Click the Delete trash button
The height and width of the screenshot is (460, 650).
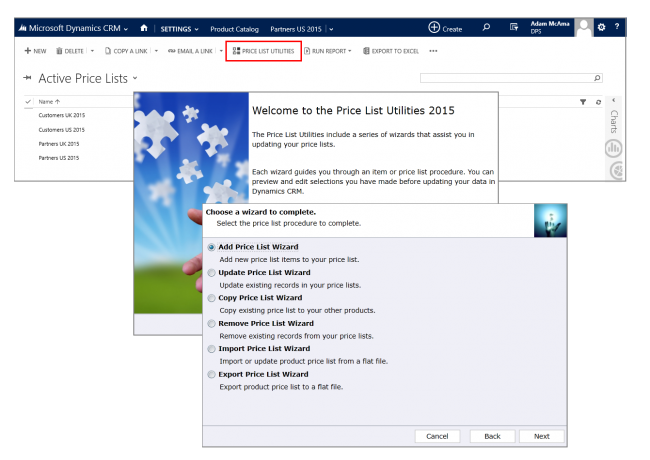pos(70,51)
